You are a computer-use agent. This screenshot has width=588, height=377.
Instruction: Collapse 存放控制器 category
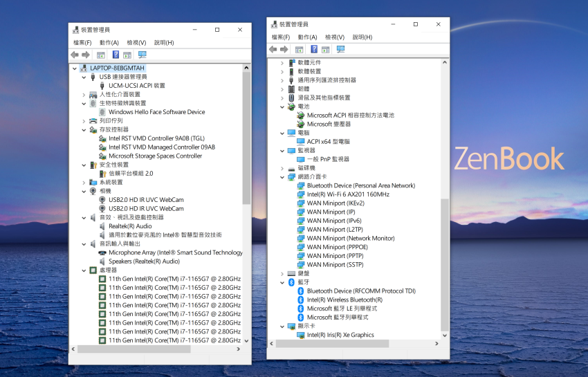coord(84,130)
